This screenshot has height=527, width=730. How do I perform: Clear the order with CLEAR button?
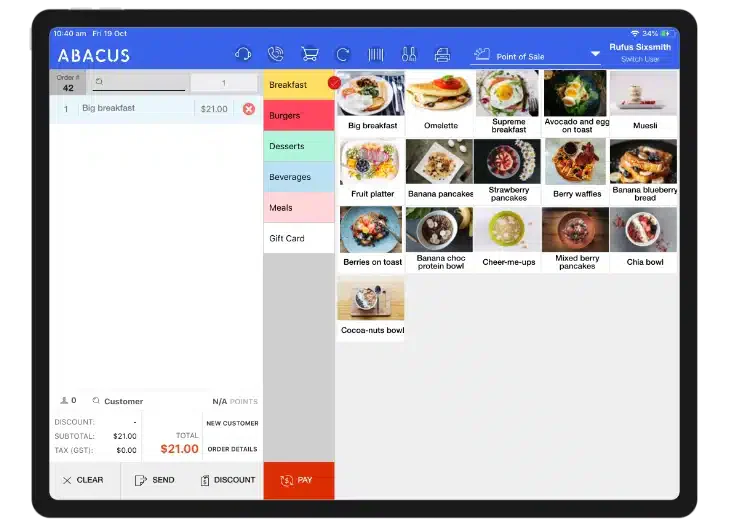coord(84,480)
